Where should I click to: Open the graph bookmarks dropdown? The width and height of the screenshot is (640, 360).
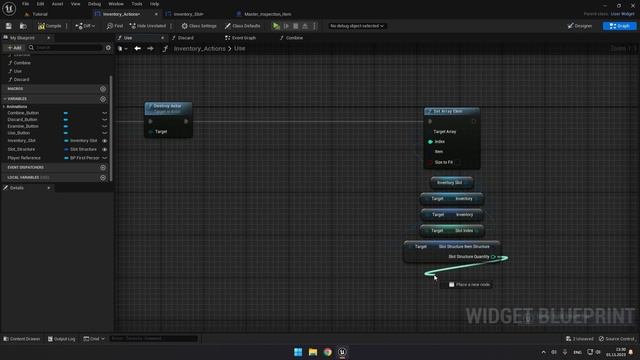tap(122, 49)
